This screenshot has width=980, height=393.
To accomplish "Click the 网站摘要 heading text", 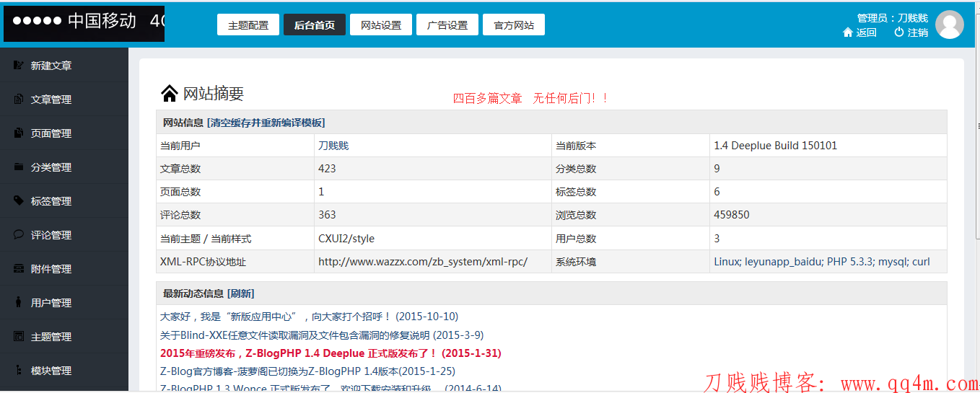I will tap(214, 93).
